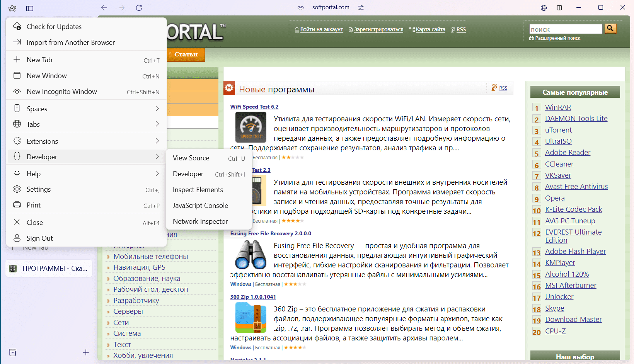This screenshot has width=634, height=364.
Task: Click the Sign Out person icon
Action: click(17, 238)
